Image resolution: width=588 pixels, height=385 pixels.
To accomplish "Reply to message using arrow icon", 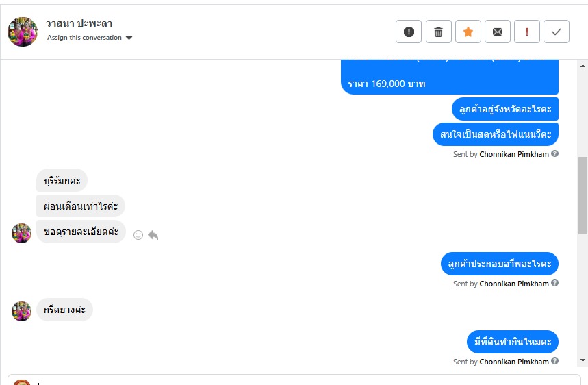I will coord(153,234).
